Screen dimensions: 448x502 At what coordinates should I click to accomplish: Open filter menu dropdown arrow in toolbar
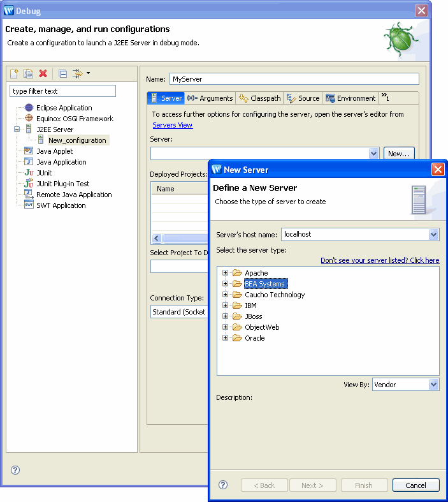point(88,73)
